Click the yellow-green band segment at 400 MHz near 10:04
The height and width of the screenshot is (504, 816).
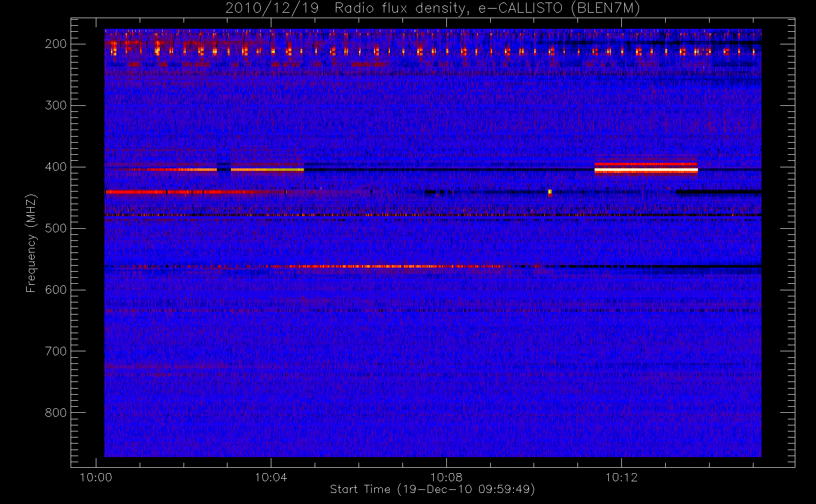pyautogui.click(x=267, y=170)
